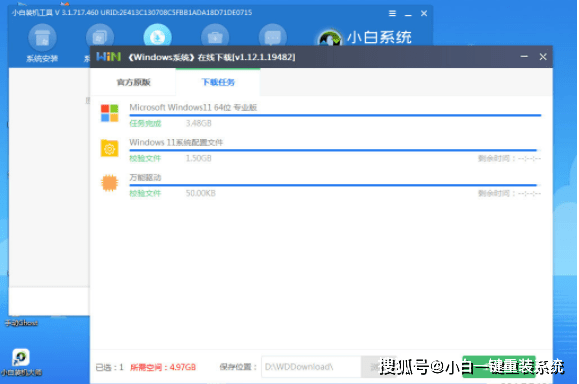Click the 小白系统 penguin logo
This screenshot has height=384, width=579.
pyautogui.click(x=330, y=38)
